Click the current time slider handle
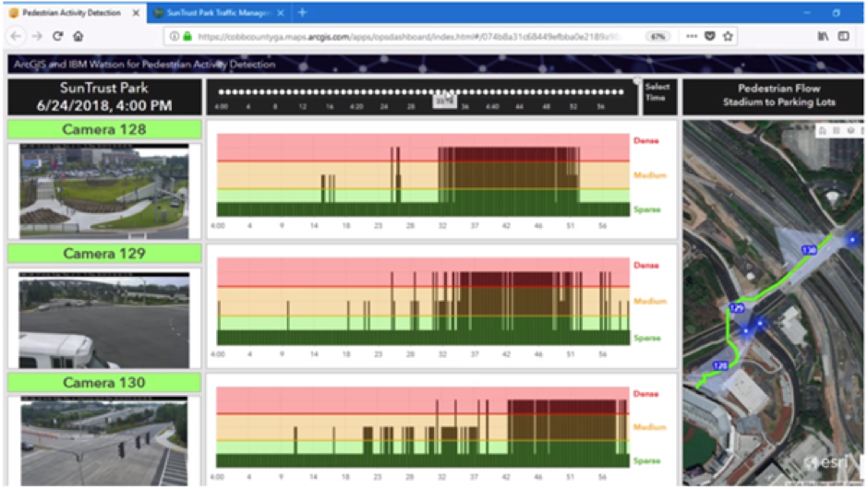This screenshot has height=489, width=868. click(x=444, y=101)
